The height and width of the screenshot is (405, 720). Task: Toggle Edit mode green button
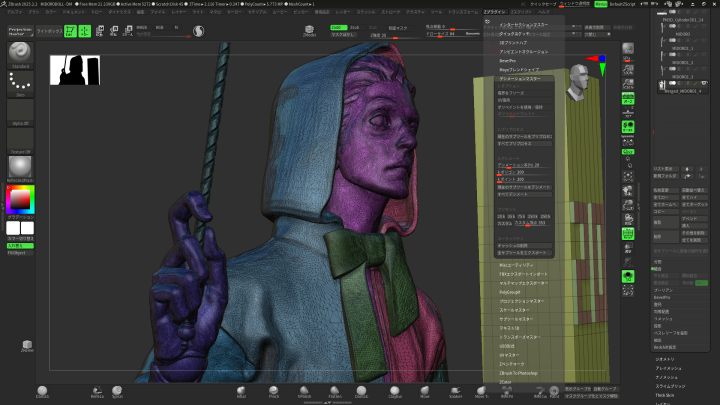70,31
